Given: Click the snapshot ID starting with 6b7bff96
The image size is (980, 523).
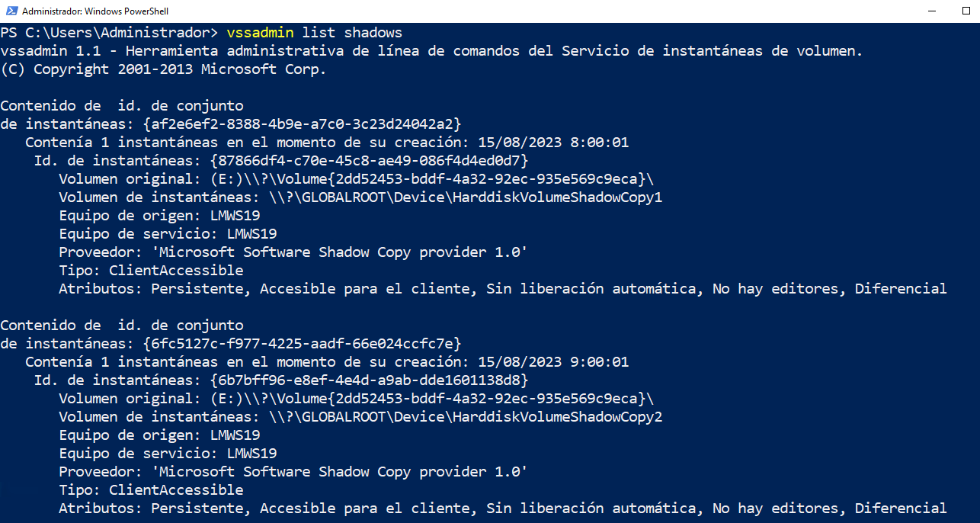Looking at the screenshot, I should tap(369, 380).
